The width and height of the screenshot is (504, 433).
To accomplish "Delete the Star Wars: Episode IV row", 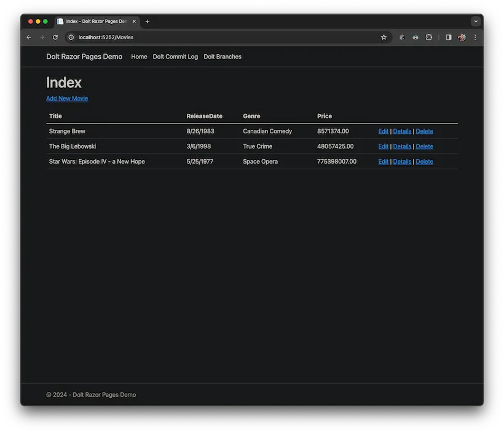I will pos(424,162).
